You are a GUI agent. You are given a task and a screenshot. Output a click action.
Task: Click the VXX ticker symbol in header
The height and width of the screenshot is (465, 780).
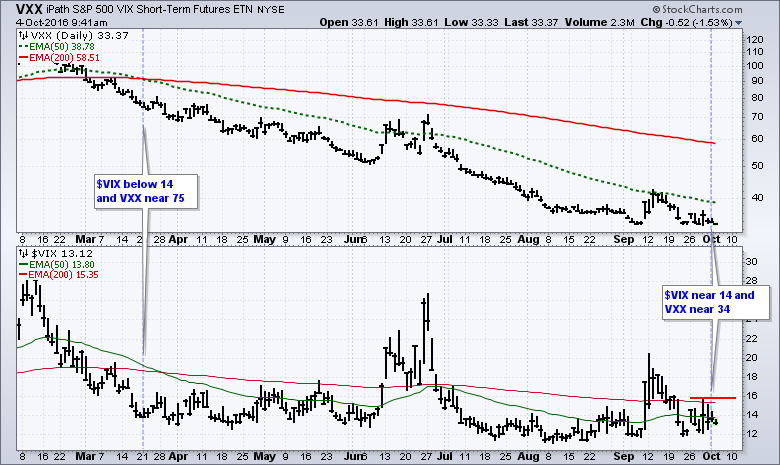pos(29,9)
